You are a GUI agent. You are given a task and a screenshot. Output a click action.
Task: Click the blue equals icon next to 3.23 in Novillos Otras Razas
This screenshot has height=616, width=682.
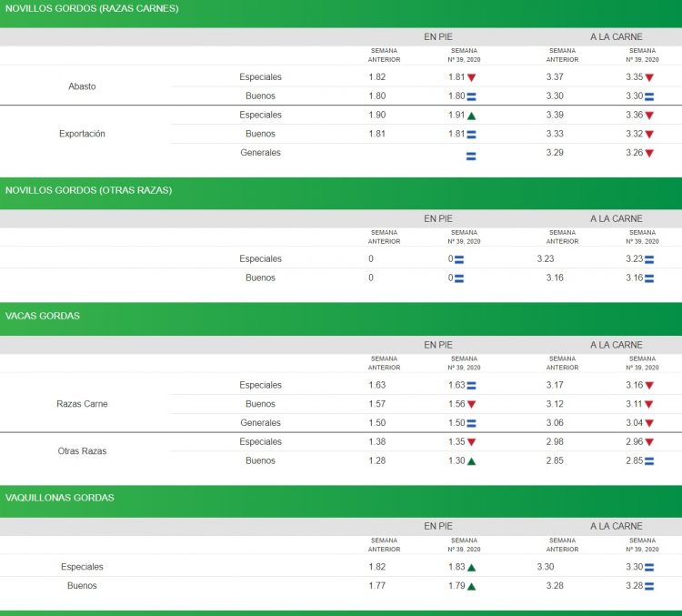pos(649,259)
